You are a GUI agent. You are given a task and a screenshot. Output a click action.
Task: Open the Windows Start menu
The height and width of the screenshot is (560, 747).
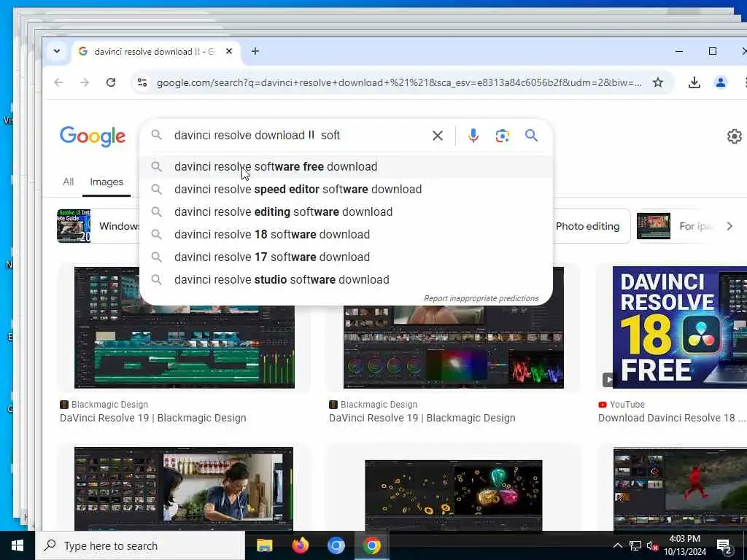click(x=18, y=545)
